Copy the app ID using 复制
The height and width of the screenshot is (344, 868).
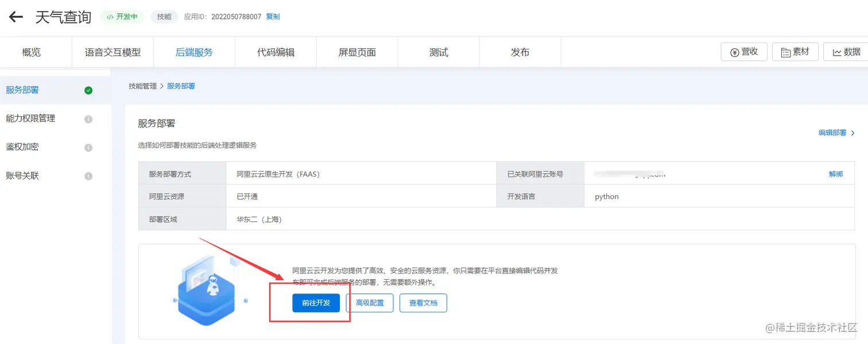pos(273,17)
